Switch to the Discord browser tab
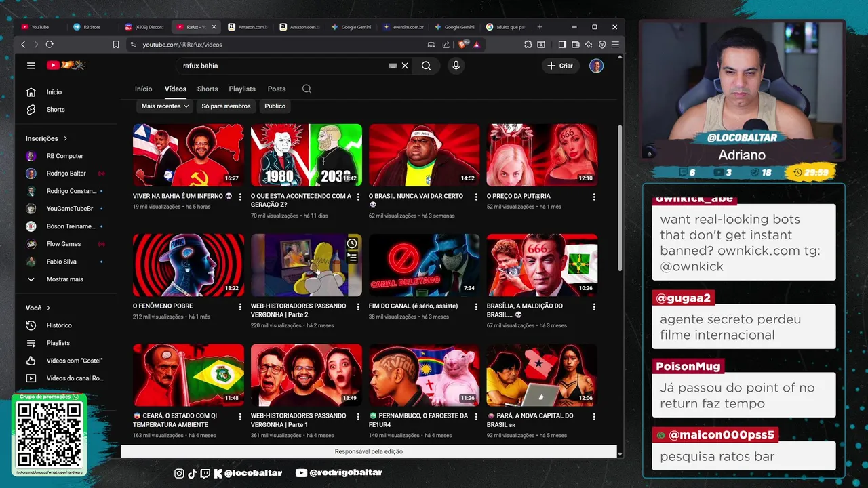This screenshot has height=488, width=868. (x=144, y=27)
